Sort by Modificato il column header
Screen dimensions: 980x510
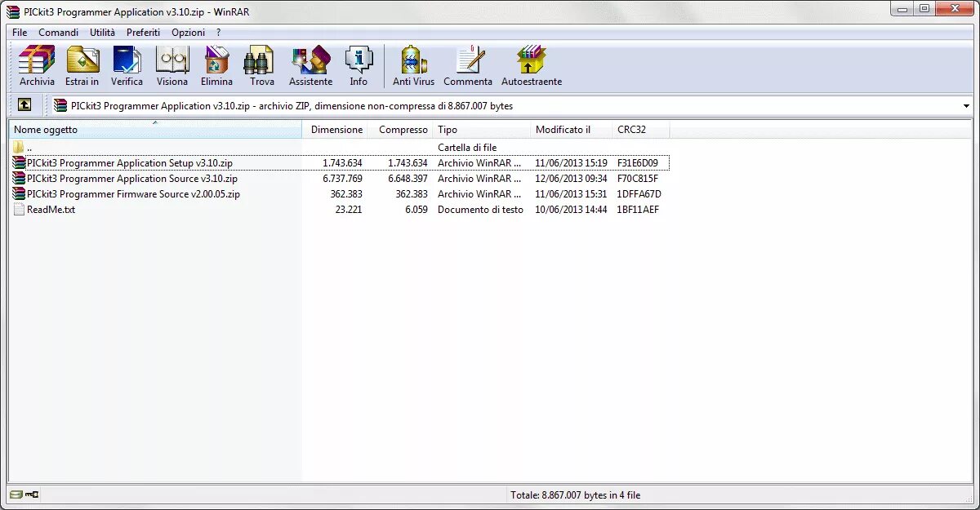[572, 130]
